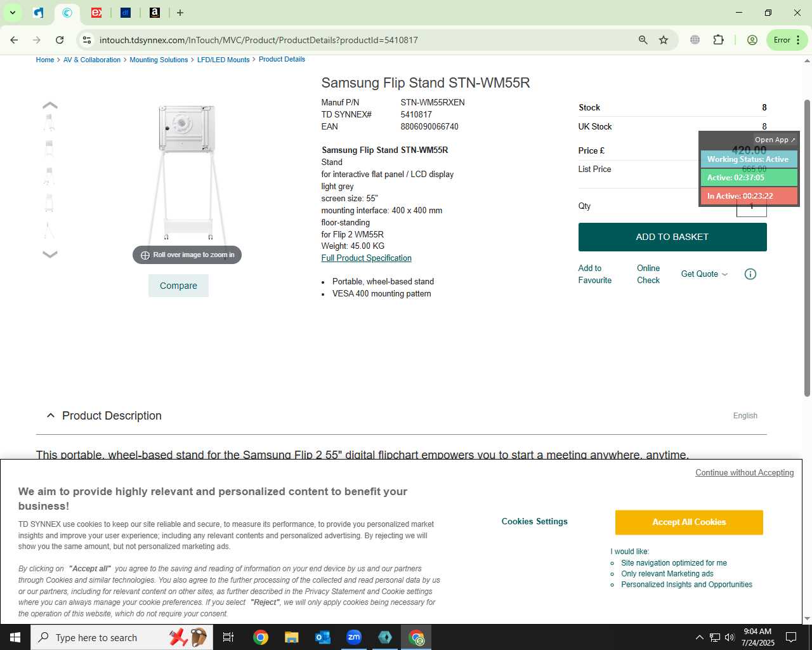Open the Windows Start menu

point(15,637)
